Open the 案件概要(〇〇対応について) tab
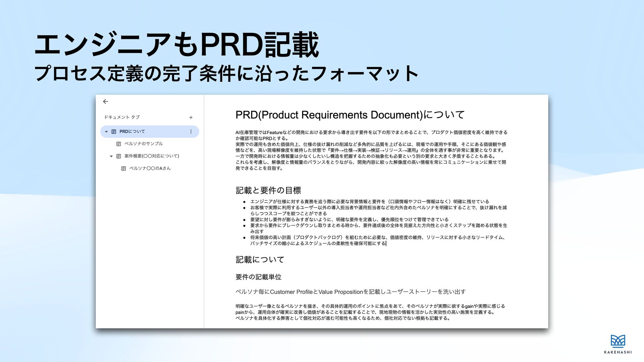 (152, 156)
